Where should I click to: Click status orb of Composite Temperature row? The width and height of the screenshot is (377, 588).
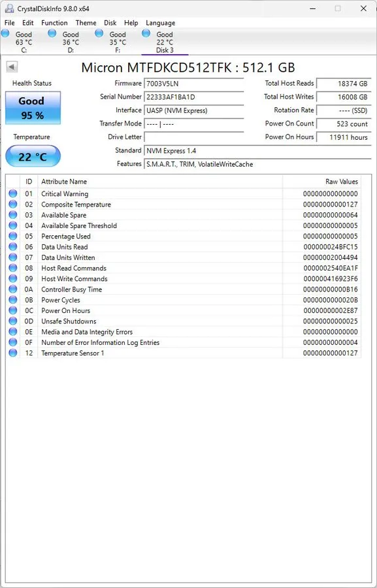[x=13, y=204]
